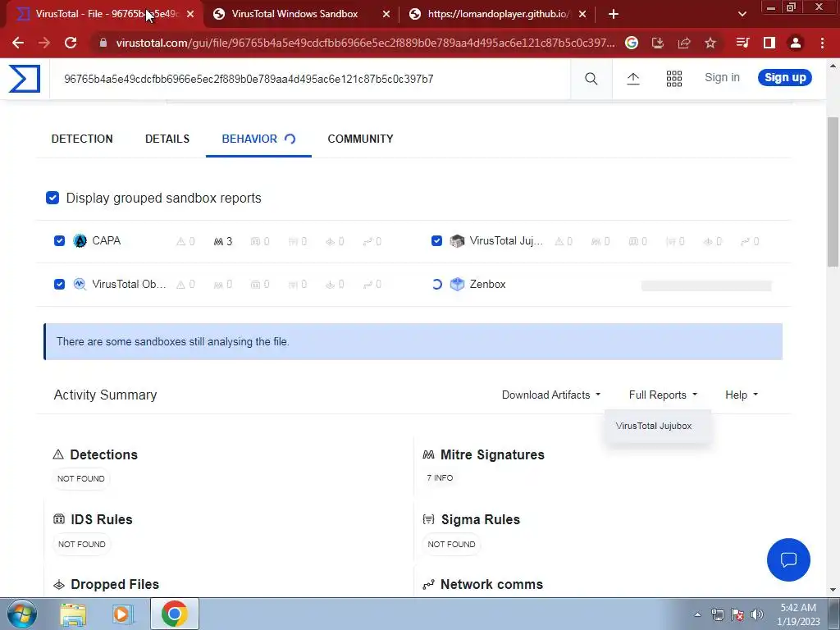
Task: Uncheck the CAPA sandbox checkbox
Action: pyautogui.click(x=59, y=241)
